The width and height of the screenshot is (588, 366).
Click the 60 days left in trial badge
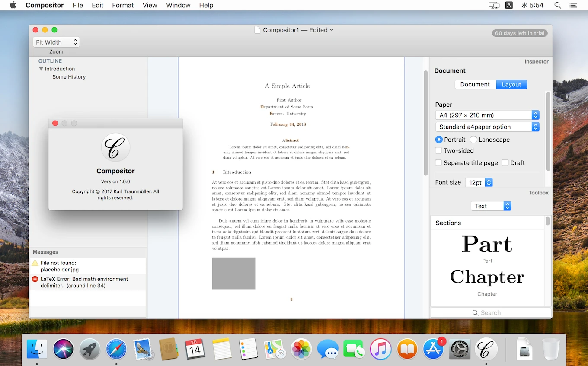520,33
